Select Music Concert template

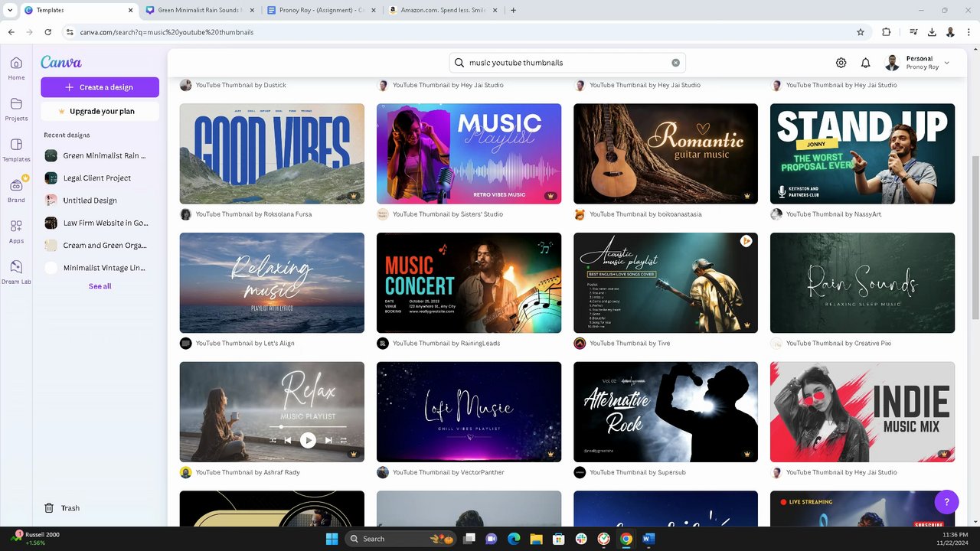point(469,283)
